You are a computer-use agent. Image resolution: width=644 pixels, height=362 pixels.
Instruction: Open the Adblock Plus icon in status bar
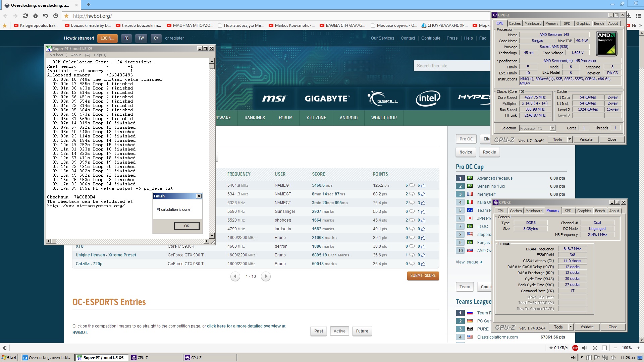tap(575, 348)
